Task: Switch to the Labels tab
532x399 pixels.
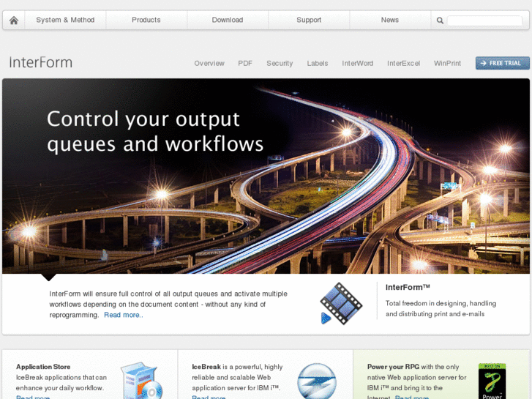Action: (x=318, y=63)
